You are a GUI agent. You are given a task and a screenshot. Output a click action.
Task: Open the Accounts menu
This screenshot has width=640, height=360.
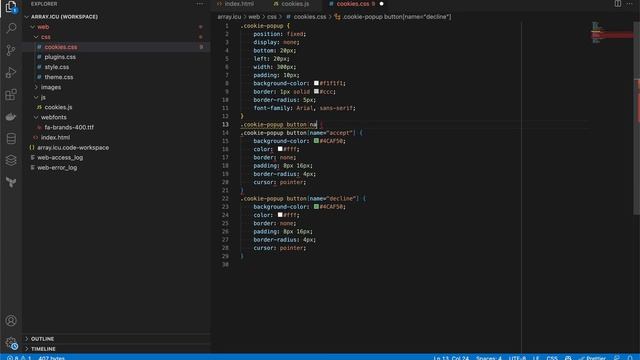point(11,320)
